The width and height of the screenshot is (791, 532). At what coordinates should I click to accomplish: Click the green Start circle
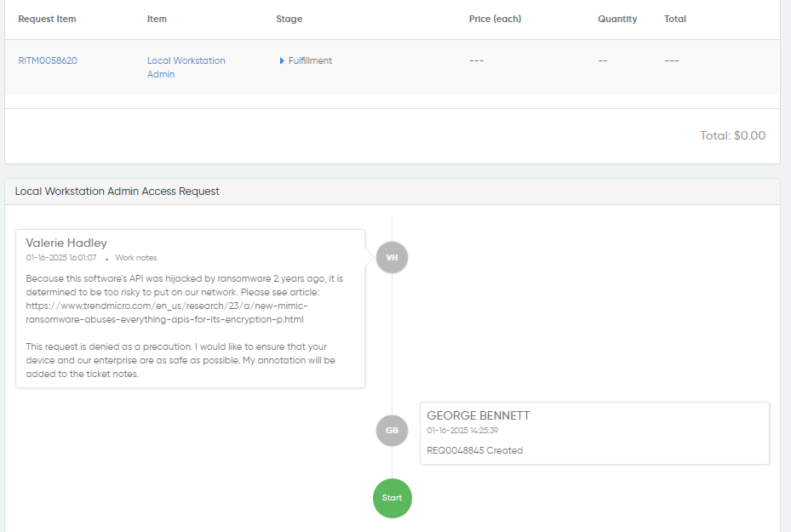pyautogui.click(x=392, y=498)
